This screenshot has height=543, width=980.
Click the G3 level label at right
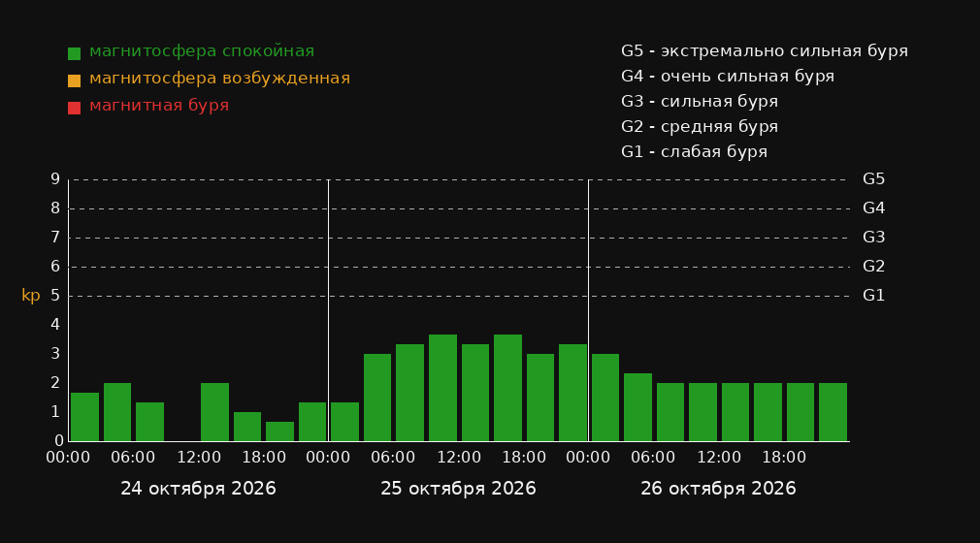point(873,238)
